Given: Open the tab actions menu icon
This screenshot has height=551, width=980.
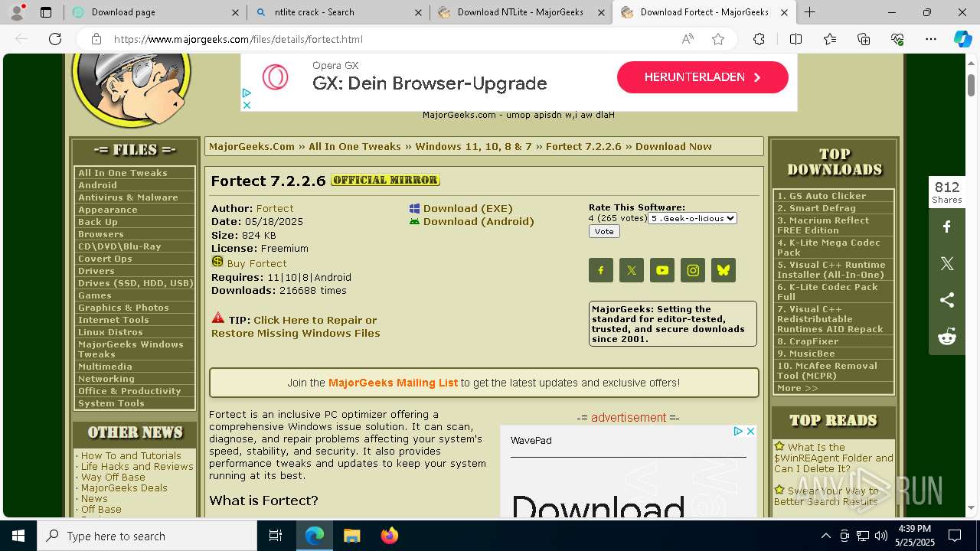Looking at the screenshot, I should [x=46, y=12].
